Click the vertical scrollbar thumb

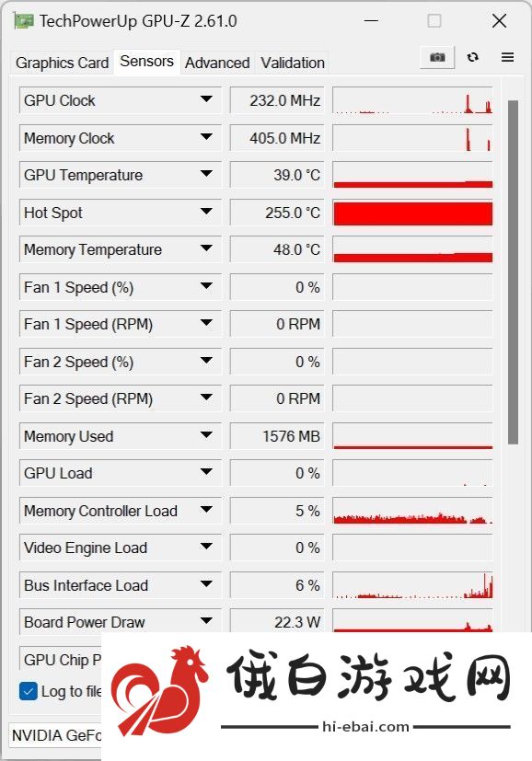point(513,271)
